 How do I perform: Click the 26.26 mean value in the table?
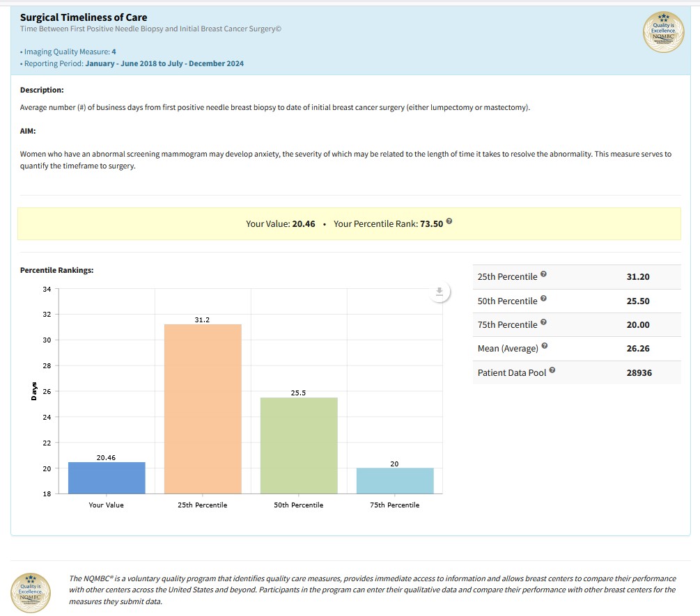(638, 349)
